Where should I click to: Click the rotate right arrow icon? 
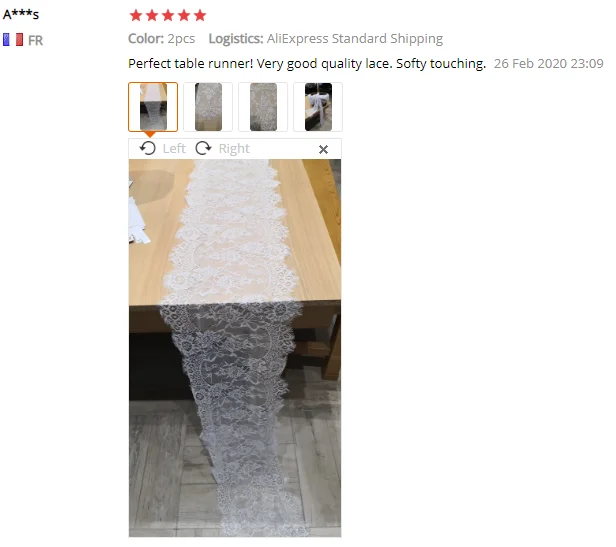203,149
